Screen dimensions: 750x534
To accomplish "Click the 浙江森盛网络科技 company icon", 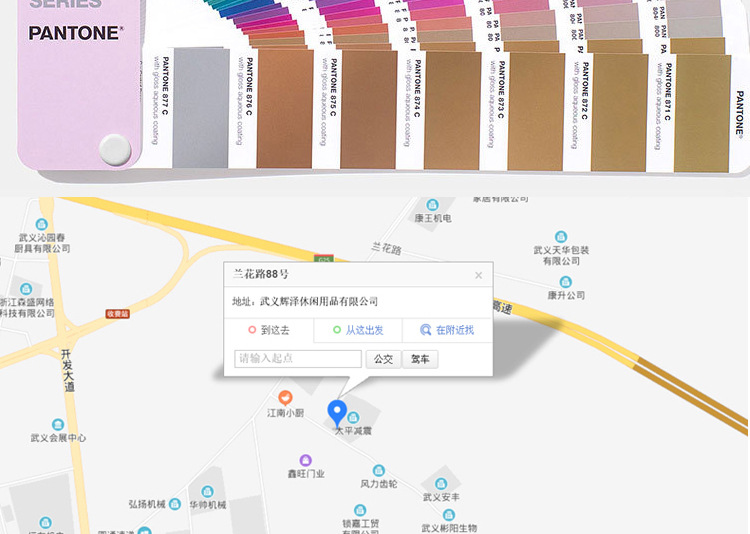I will 26,289.
